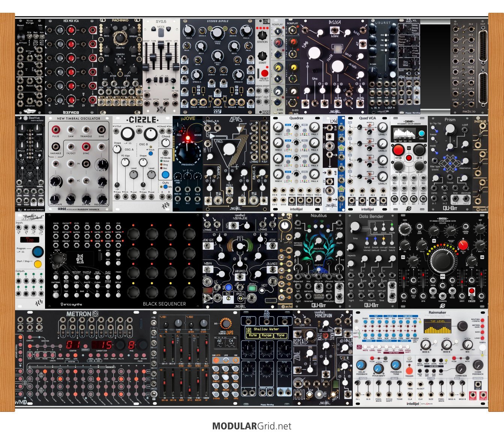This screenshot has width=504, height=434.
Task: Push the red RESET button on Station module
Action: (x=264, y=73)
